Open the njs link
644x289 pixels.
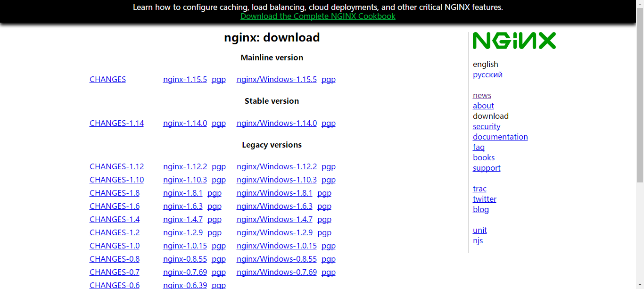click(x=478, y=240)
